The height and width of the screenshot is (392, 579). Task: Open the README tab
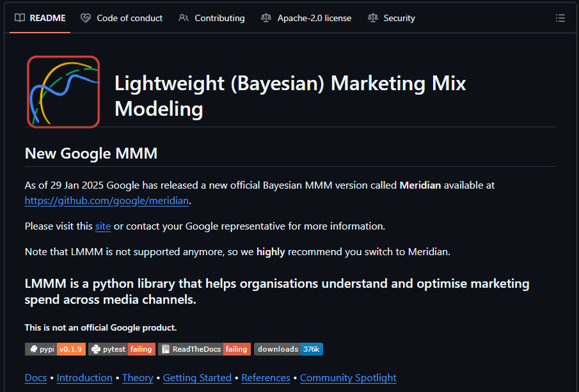point(40,18)
